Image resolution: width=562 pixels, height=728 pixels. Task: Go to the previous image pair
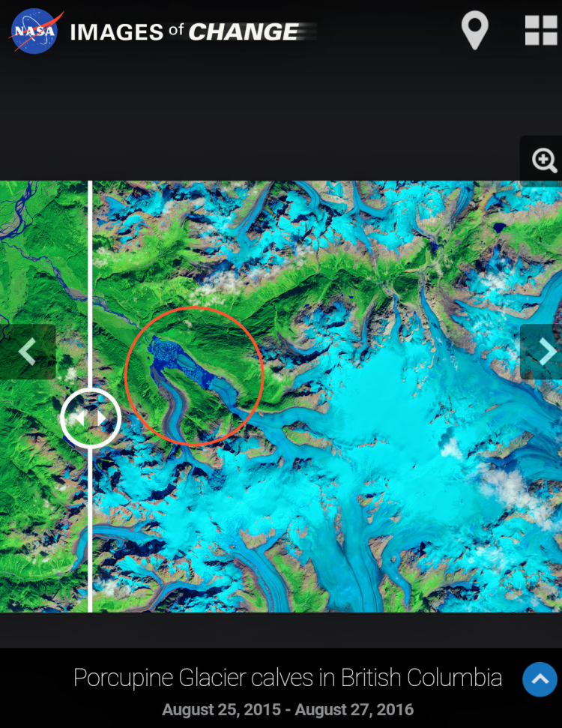tap(28, 352)
